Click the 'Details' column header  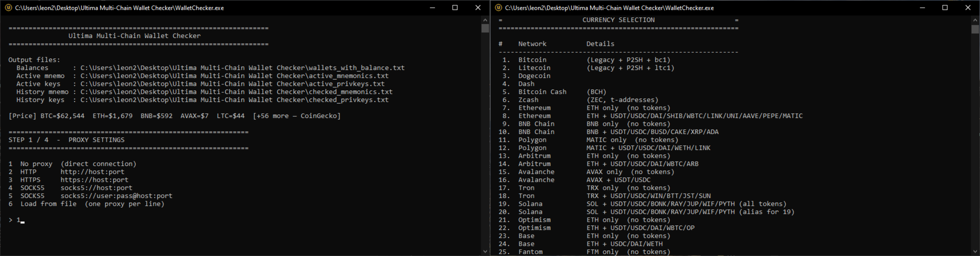point(600,44)
